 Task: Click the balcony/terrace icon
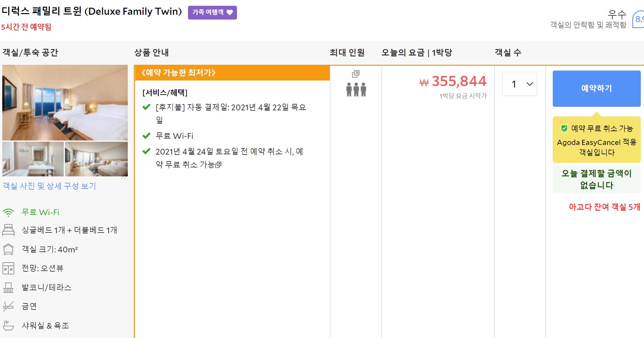8,287
